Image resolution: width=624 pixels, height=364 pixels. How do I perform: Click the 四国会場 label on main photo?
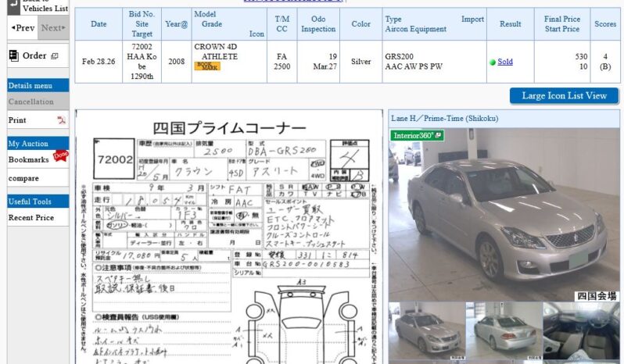point(597,296)
